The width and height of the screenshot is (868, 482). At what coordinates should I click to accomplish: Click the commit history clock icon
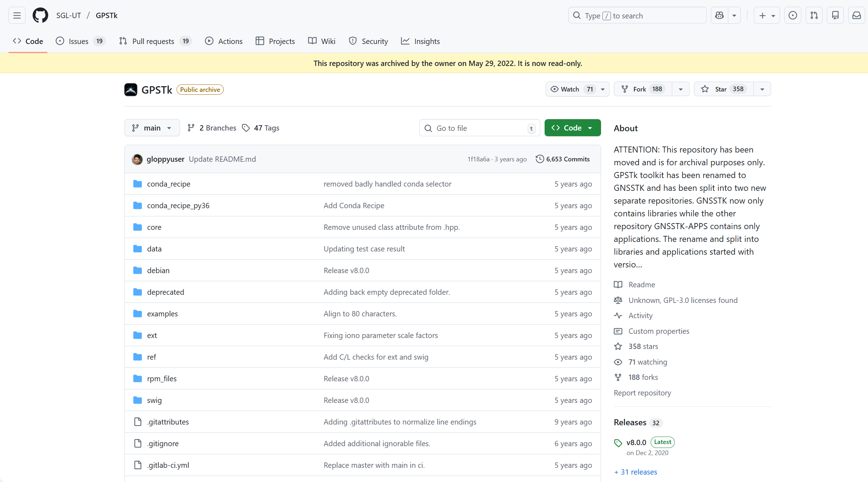click(x=539, y=159)
